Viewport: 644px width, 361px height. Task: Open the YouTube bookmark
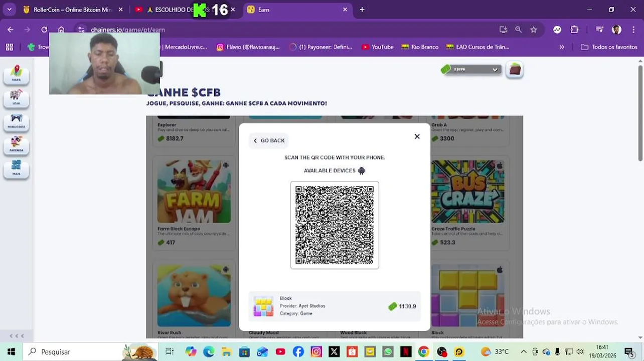click(378, 47)
